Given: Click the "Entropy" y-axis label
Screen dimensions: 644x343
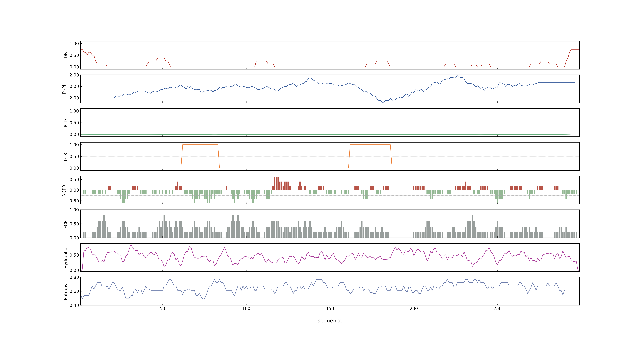Looking at the screenshot, I should pyautogui.click(x=66, y=291).
